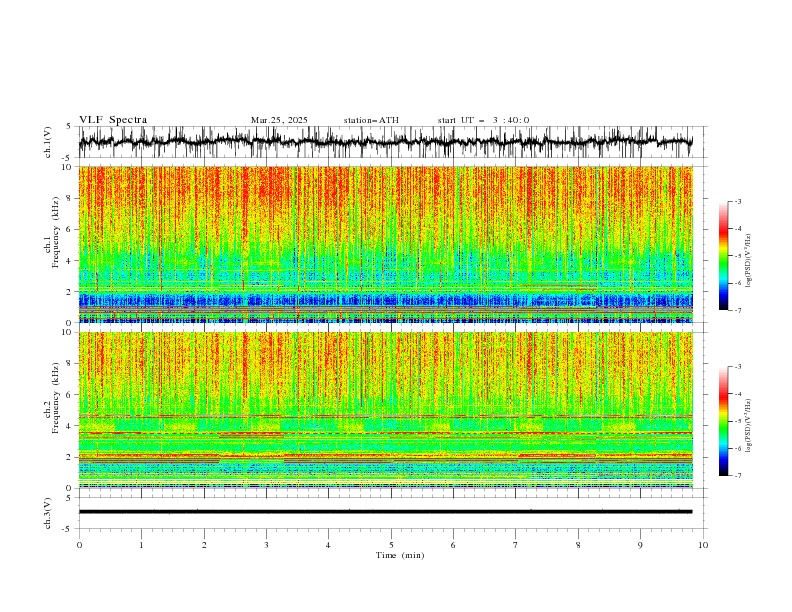
Task: Click the ch.1 color scale "-3" label
Action: [738, 201]
